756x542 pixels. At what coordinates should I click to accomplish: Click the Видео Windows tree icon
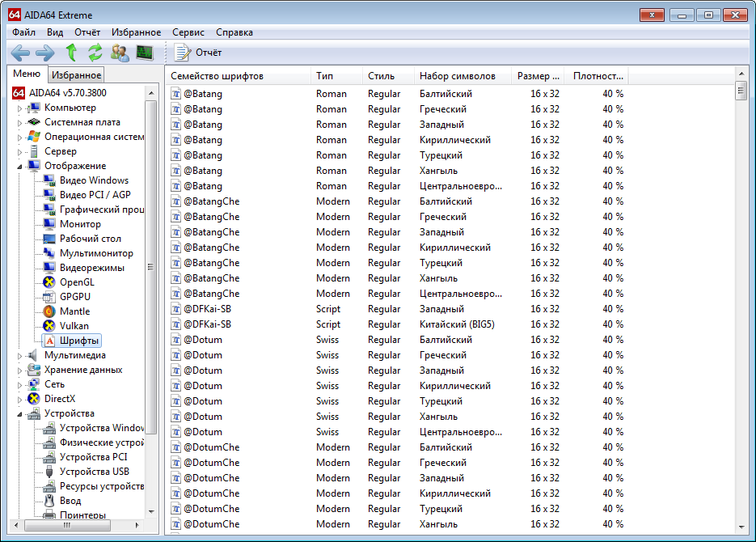(x=49, y=180)
